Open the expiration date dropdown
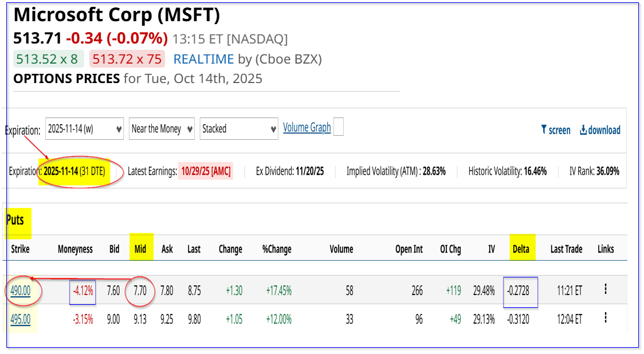The image size is (644, 354). click(x=85, y=129)
